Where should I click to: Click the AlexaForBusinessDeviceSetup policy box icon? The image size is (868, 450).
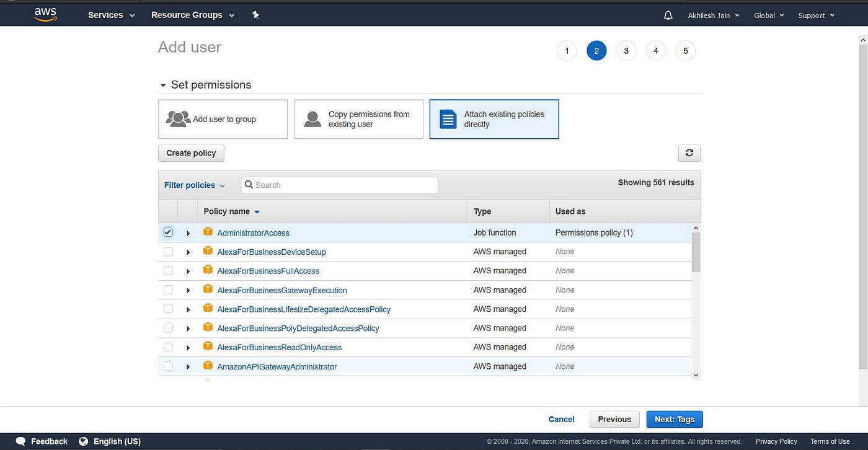pos(208,251)
